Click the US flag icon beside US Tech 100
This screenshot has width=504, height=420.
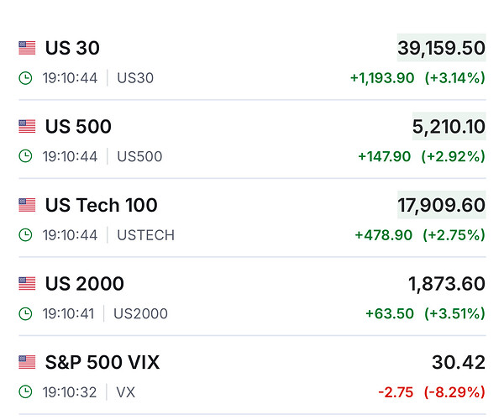[x=27, y=205]
